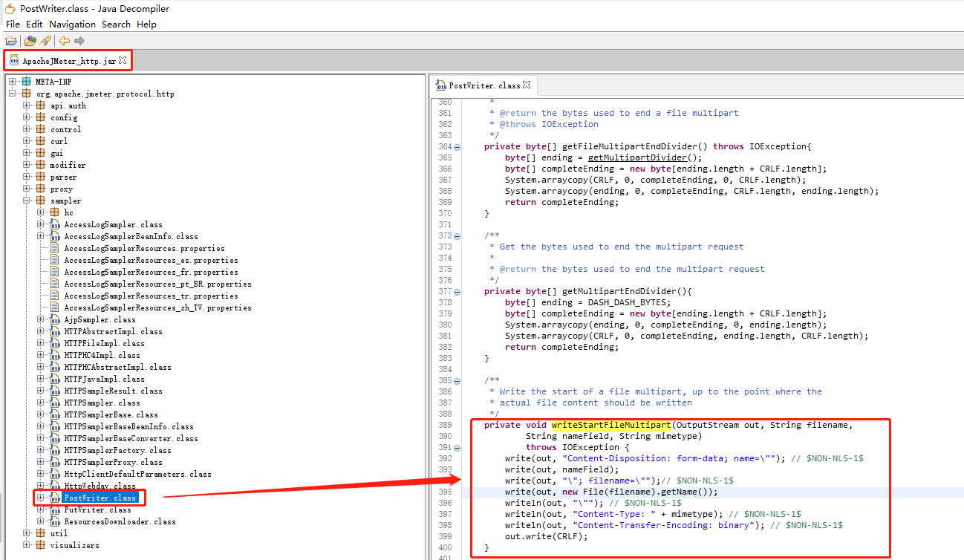Select HTTPSamplerFactory.class in the tree

[x=117, y=450]
